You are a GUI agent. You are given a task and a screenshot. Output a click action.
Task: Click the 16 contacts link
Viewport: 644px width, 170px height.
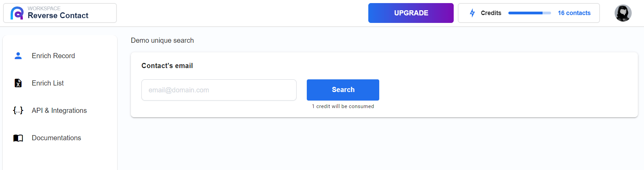click(x=574, y=13)
